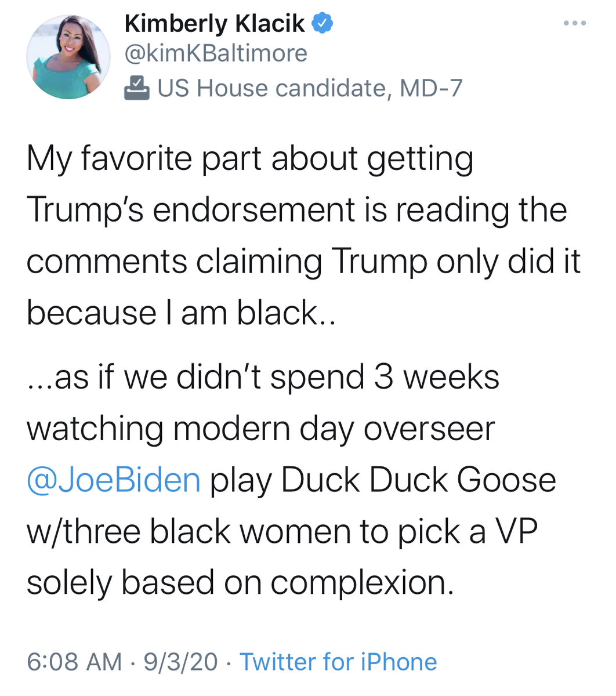Click the US House candidate, MD-7 label

[310, 88]
